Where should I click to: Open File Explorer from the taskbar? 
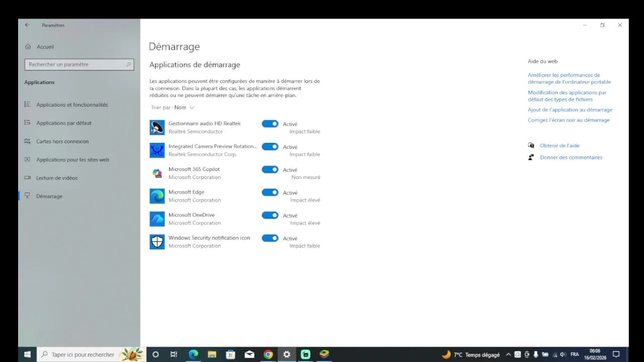tap(212, 354)
